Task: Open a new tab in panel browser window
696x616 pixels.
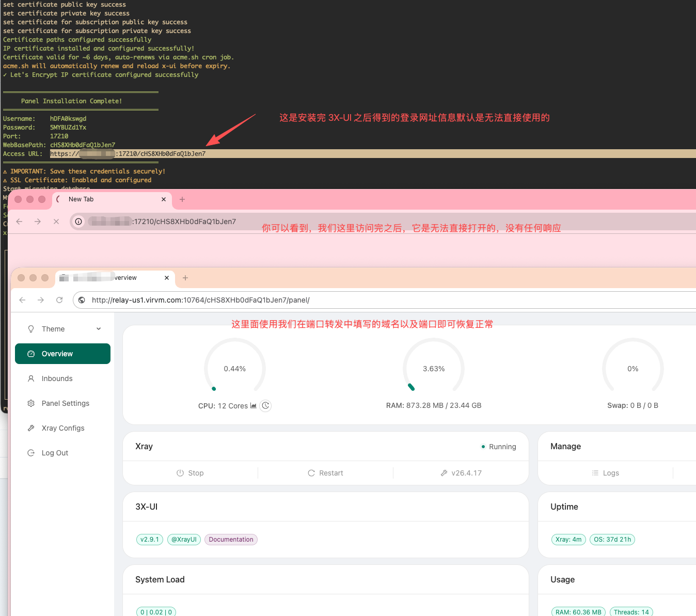Action: coord(185,278)
